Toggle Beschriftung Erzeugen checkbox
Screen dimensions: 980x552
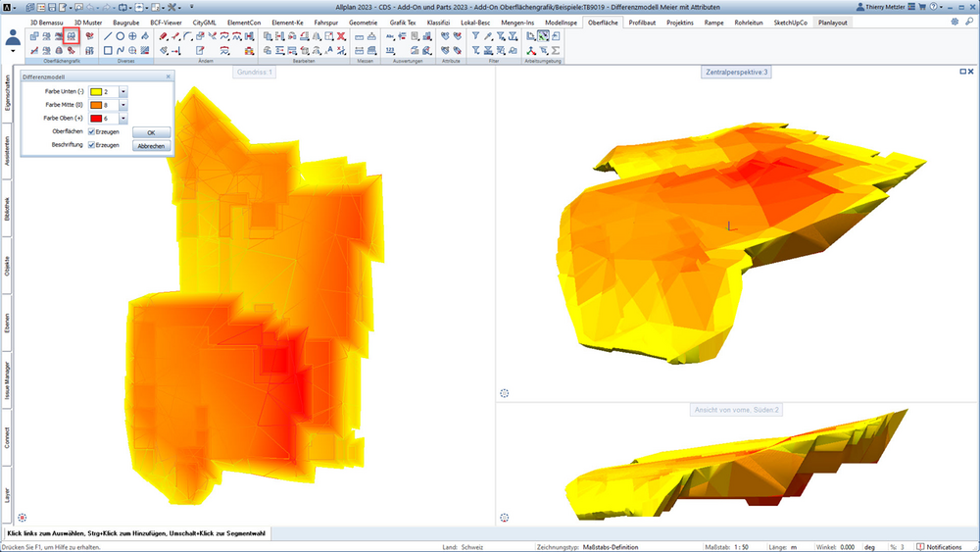(x=92, y=145)
